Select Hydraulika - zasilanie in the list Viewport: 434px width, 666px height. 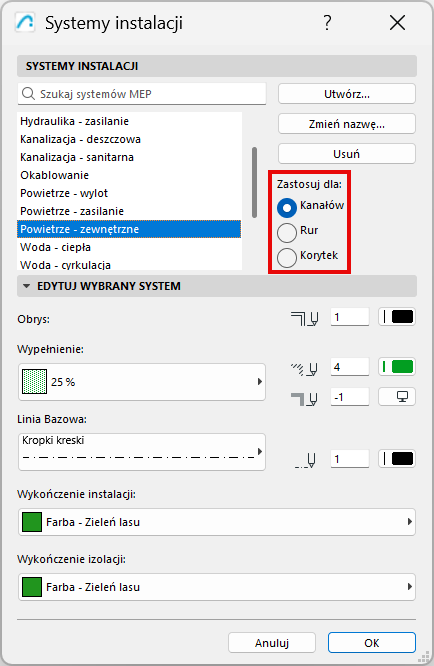[129, 121]
